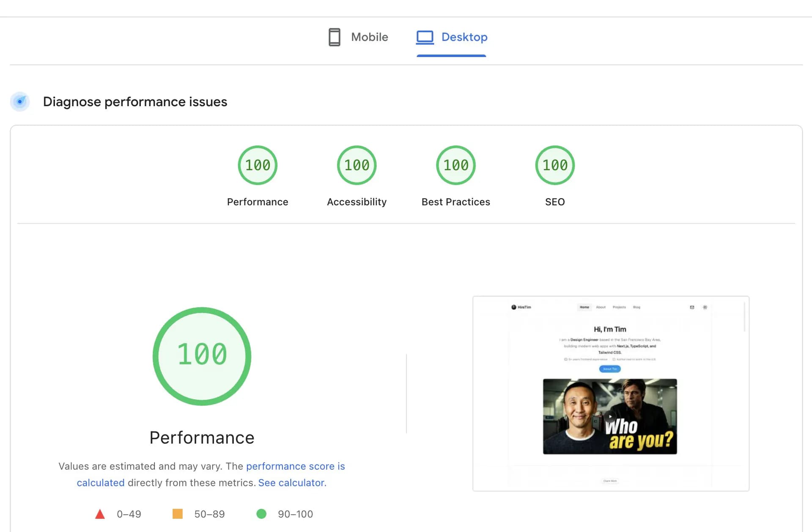Image resolution: width=812 pixels, height=532 pixels.
Task: Open the Accessibility 100 score gauge
Action: [357, 165]
